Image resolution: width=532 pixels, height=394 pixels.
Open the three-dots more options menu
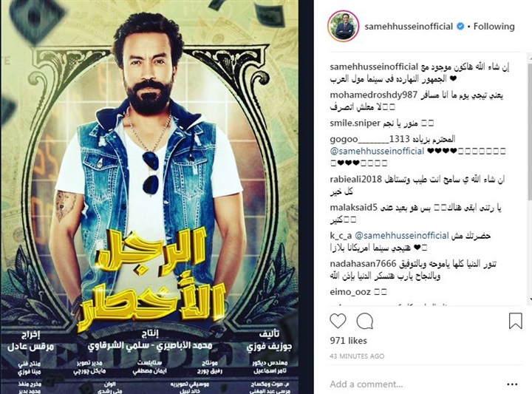[x=512, y=384]
